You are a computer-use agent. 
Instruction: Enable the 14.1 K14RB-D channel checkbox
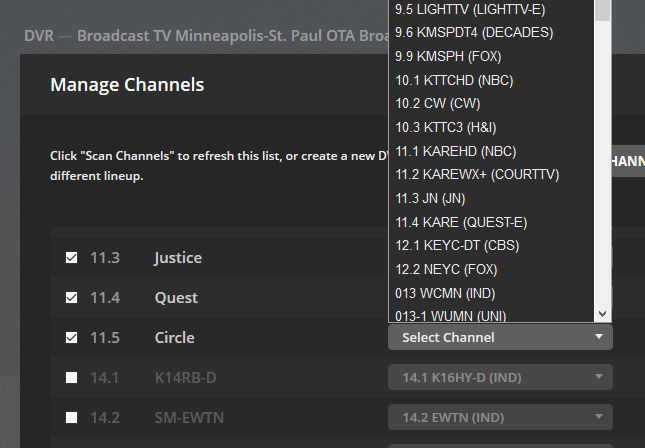pyautogui.click(x=71, y=378)
